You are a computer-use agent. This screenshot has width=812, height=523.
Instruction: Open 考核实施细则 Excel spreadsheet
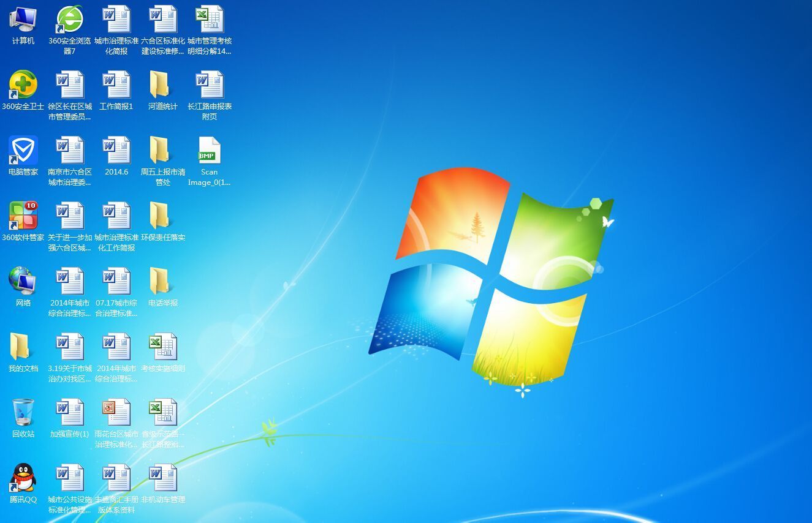pyautogui.click(x=163, y=347)
